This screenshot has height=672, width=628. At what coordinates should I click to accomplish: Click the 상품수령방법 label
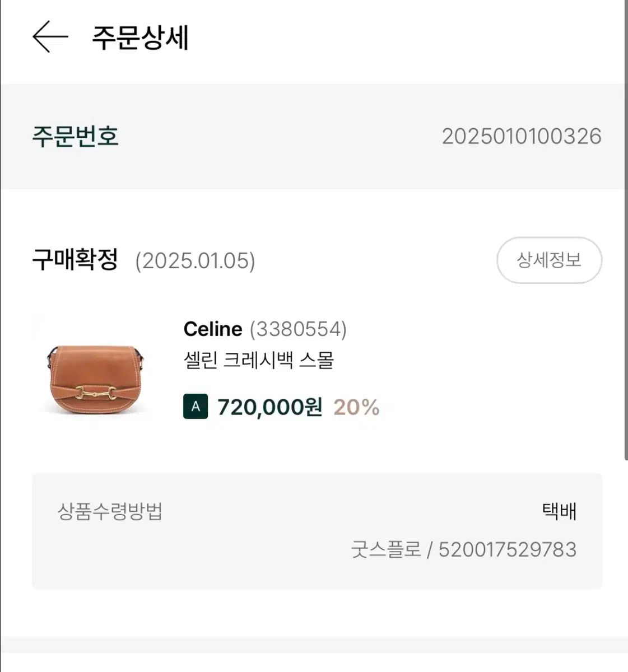[x=110, y=511]
